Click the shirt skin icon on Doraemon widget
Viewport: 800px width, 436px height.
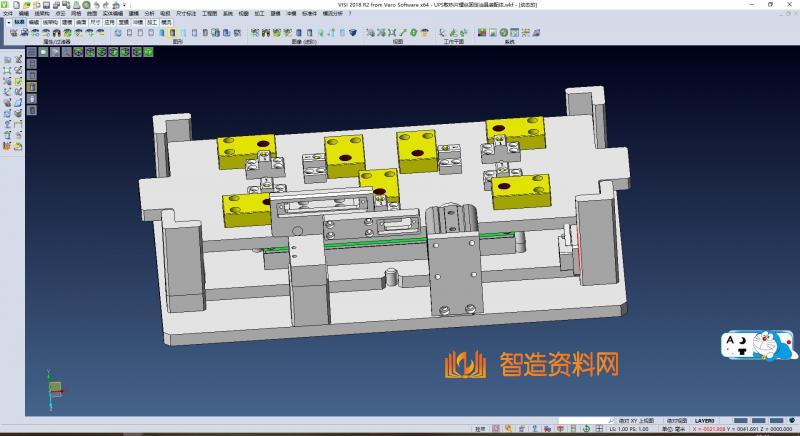742,351
